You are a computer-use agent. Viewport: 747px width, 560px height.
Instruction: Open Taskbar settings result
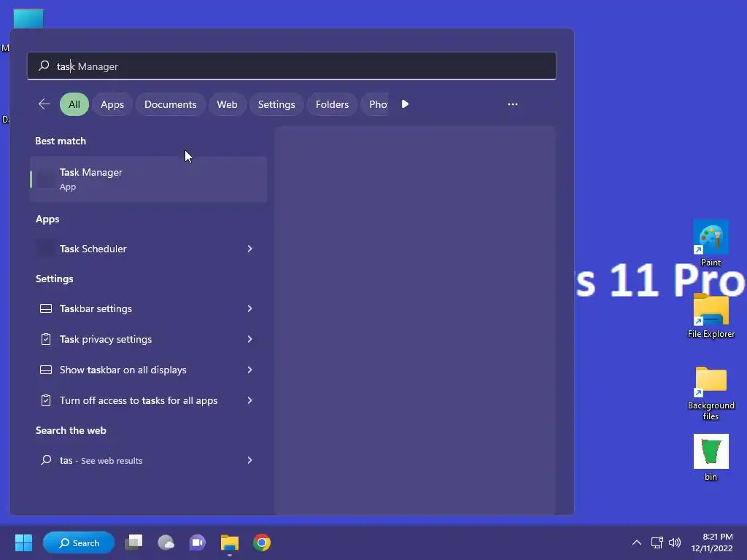click(x=148, y=308)
